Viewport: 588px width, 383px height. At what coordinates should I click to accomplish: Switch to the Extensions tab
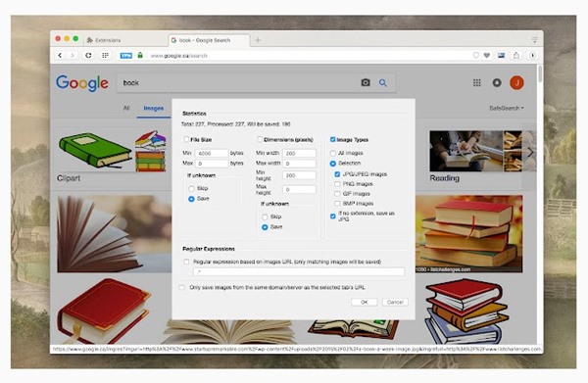click(x=108, y=40)
